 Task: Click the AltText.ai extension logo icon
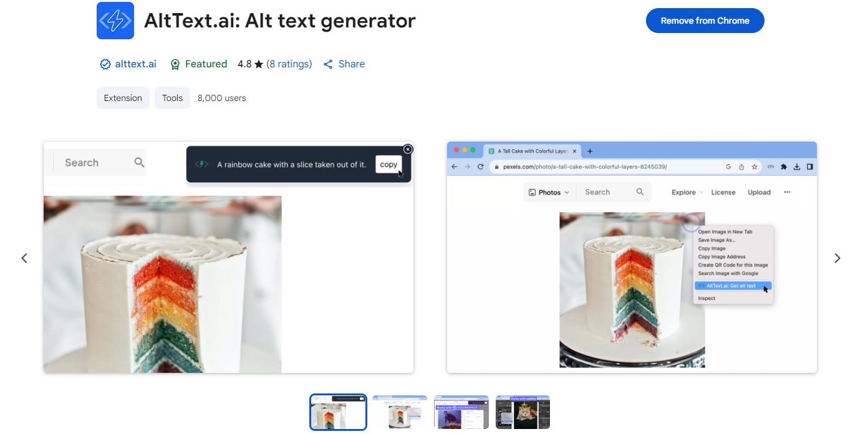pos(115,21)
